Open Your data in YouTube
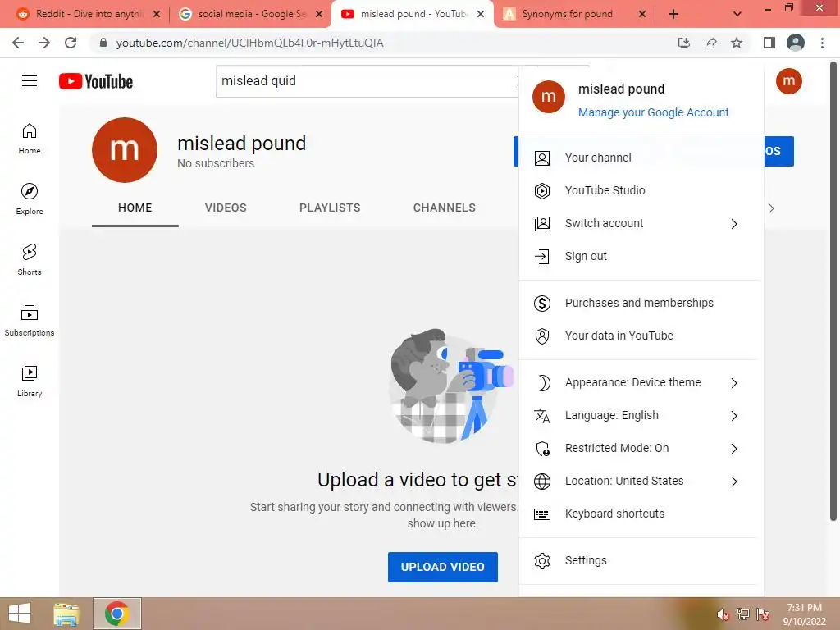840x630 pixels. 641,336
